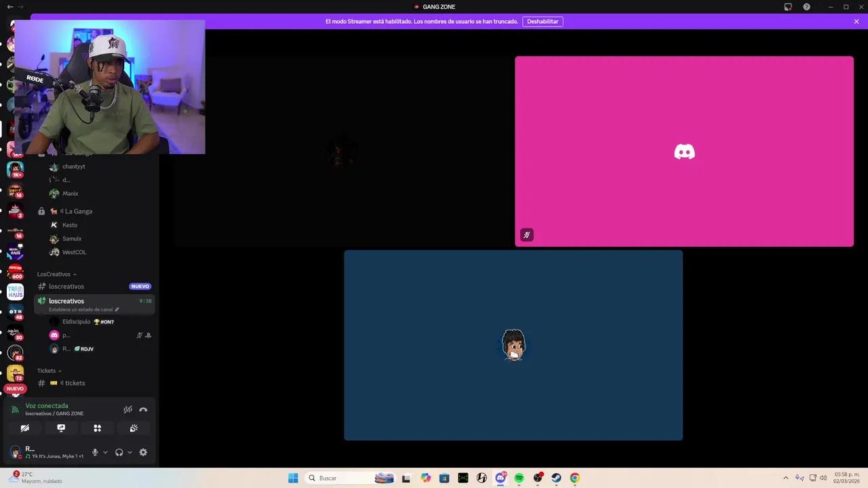Open the pink Discord-avatar participant tile
Viewport: 868px width, 488px height.
tap(684, 151)
